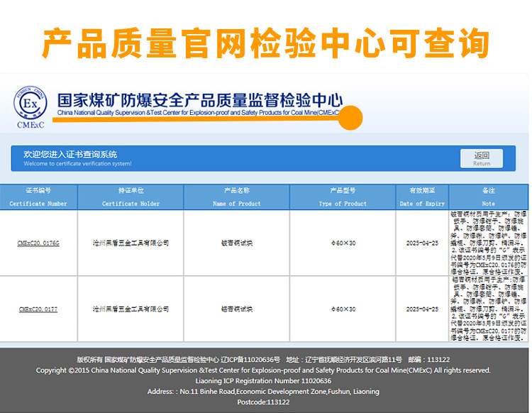Click the Certificate Number column header

(38, 197)
